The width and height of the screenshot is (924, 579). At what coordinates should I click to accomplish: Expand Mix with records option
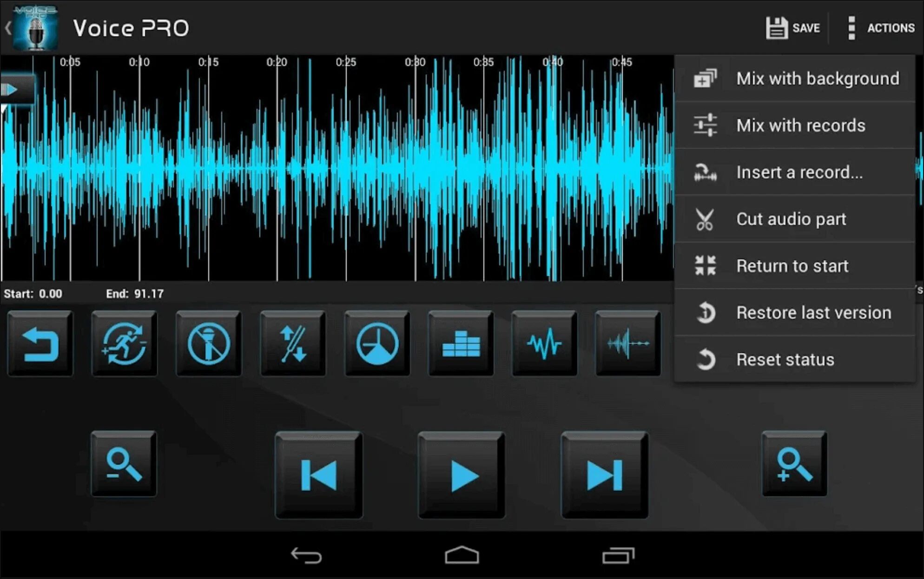pos(798,125)
